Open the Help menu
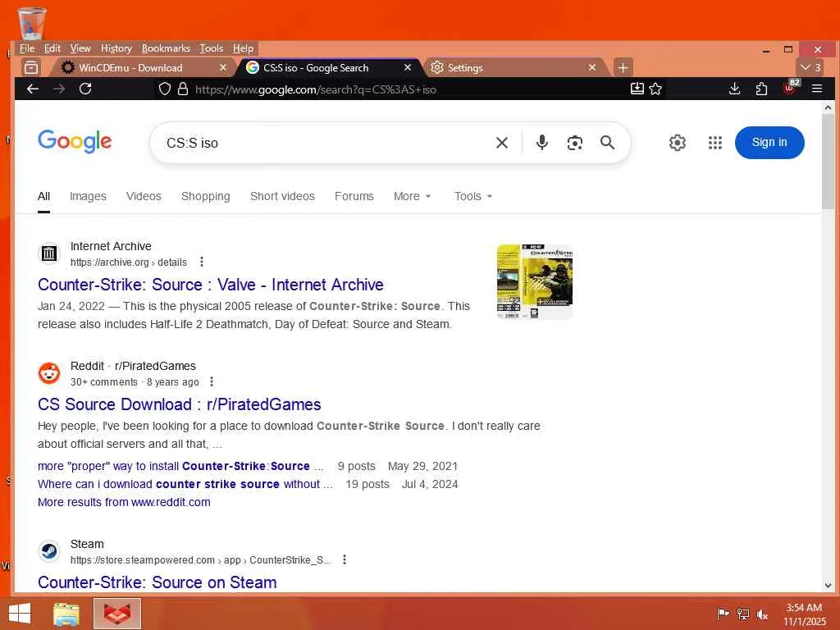840x630 pixels. click(x=243, y=48)
